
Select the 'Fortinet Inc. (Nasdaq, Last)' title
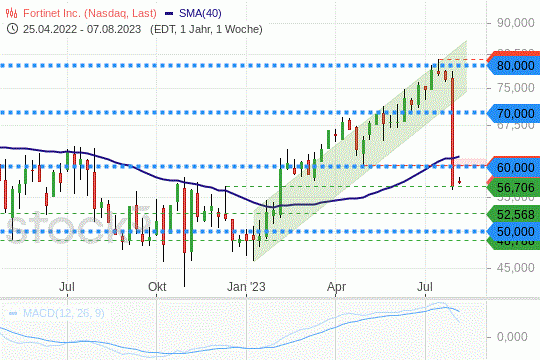(x=90, y=13)
